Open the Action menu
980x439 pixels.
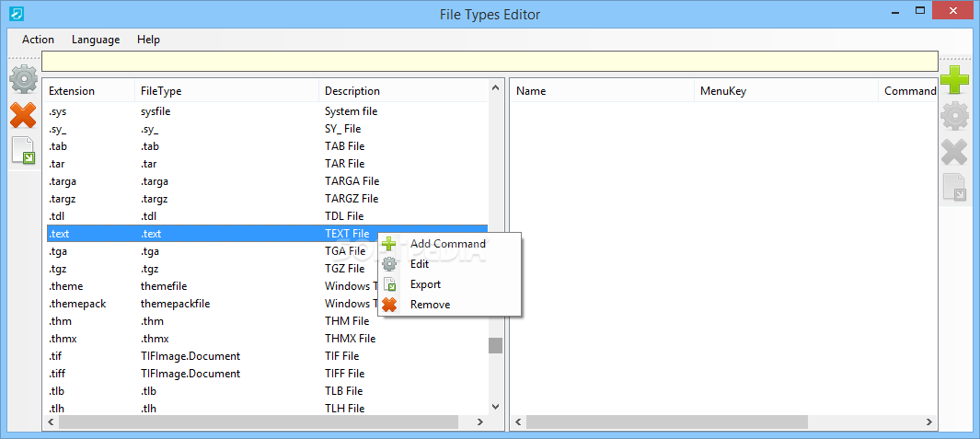[x=38, y=40]
